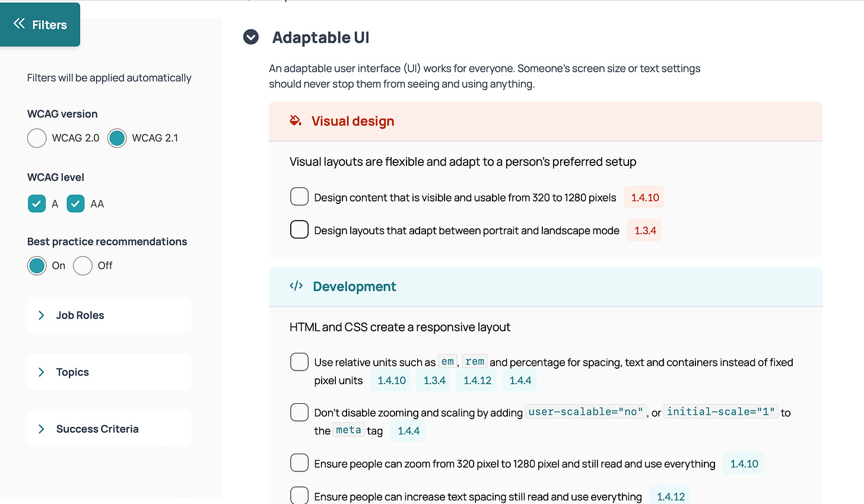Turn best practice recommendations Off
864x504 pixels.
tap(82, 266)
